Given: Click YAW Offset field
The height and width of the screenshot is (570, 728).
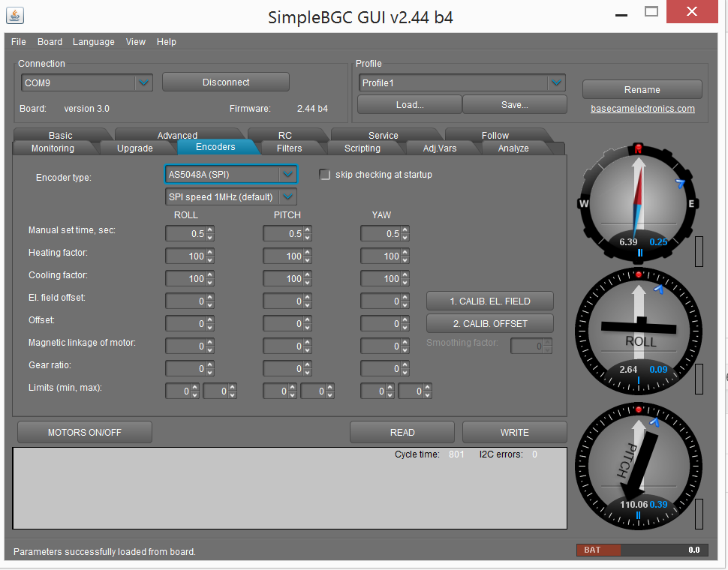Looking at the screenshot, I should [381, 323].
